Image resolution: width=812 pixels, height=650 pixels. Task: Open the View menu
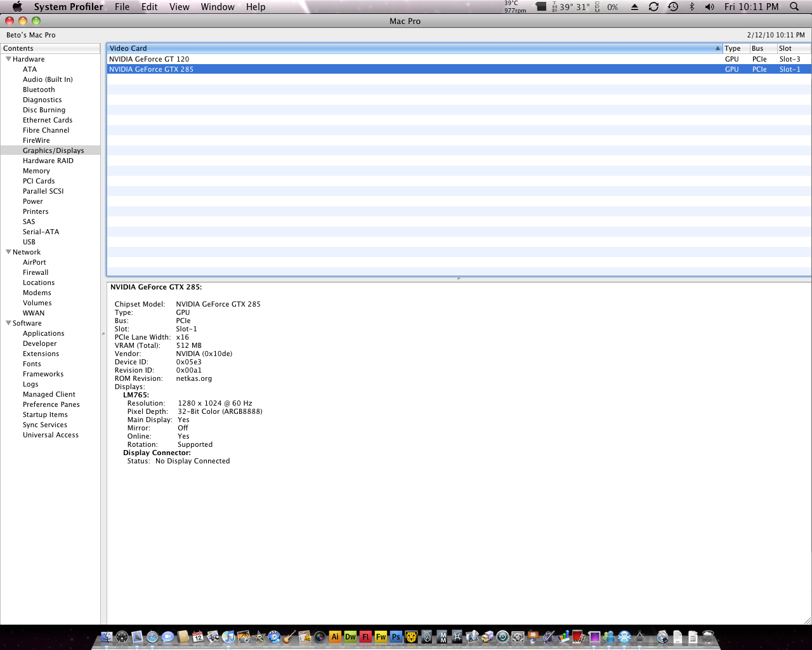coord(180,7)
